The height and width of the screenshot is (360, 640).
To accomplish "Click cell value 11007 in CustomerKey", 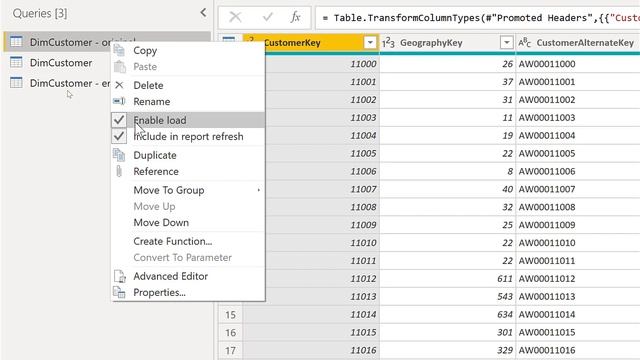I will tap(363, 189).
